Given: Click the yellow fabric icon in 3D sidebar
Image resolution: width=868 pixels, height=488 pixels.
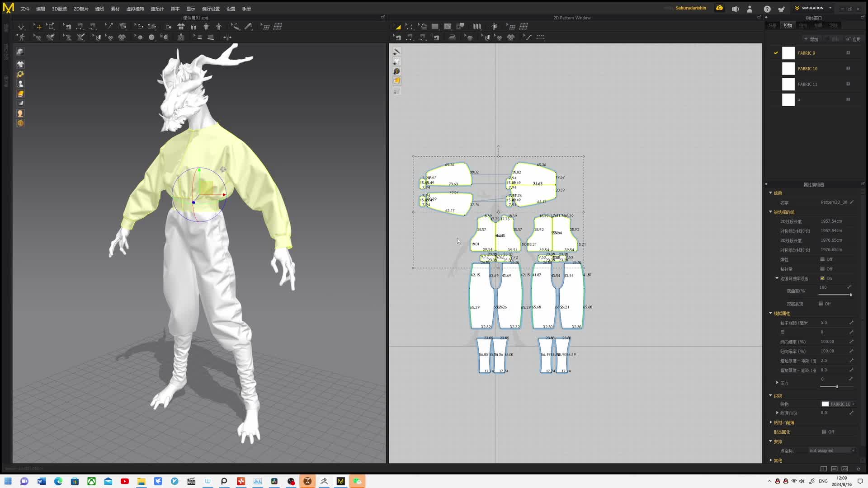Looking at the screenshot, I should coord(20,94).
